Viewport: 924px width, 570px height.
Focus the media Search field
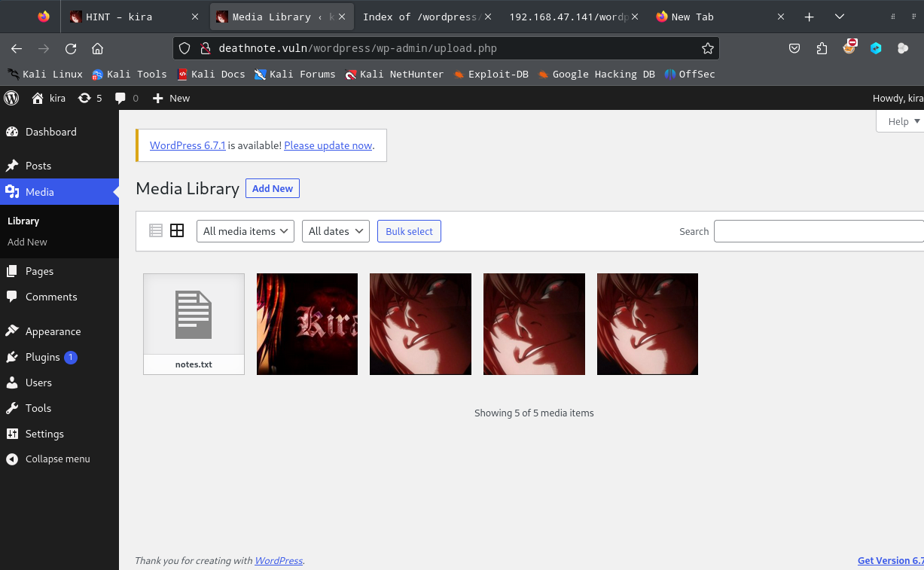(819, 231)
